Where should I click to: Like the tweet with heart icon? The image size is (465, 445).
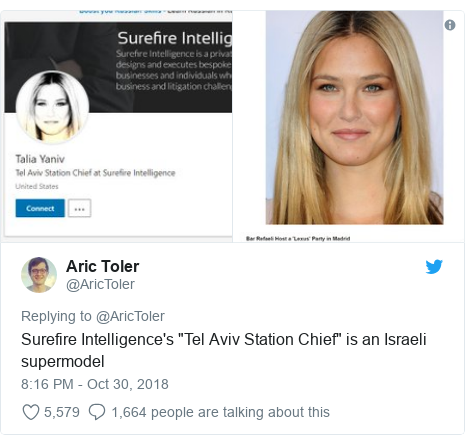(31, 412)
